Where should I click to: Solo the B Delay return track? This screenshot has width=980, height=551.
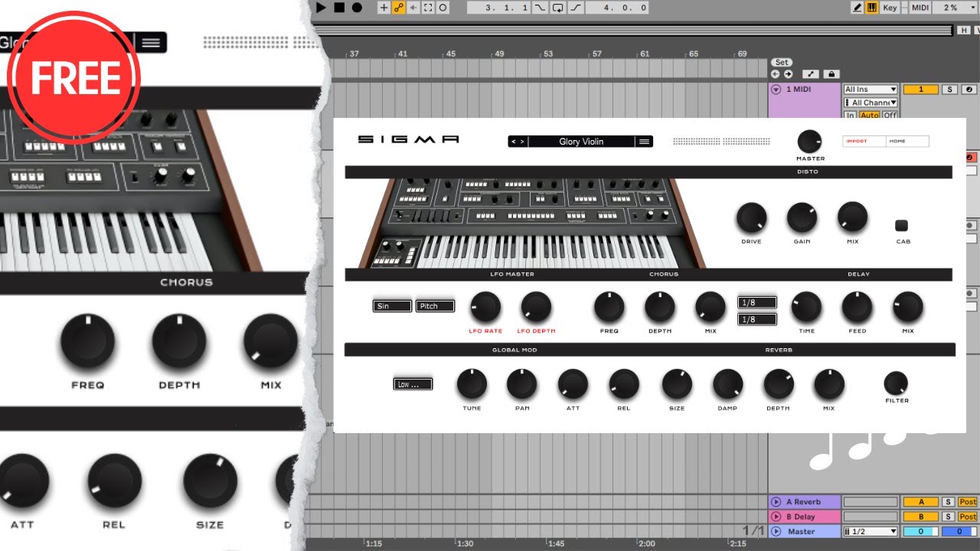click(x=948, y=517)
